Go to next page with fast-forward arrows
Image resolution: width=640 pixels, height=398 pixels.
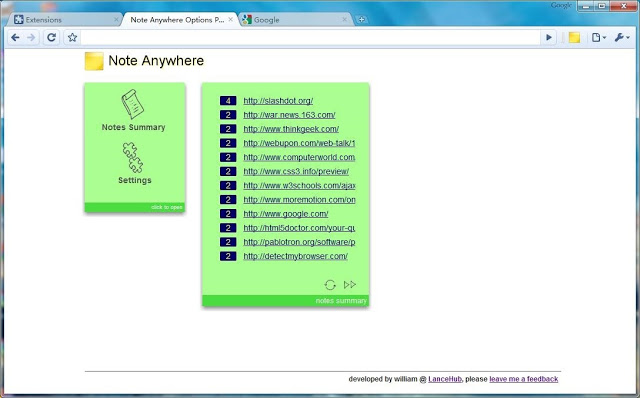pyautogui.click(x=350, y=285)
